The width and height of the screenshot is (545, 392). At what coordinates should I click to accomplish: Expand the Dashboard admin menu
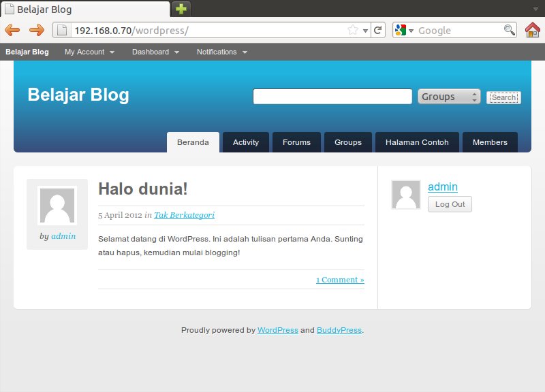(155, 52)
